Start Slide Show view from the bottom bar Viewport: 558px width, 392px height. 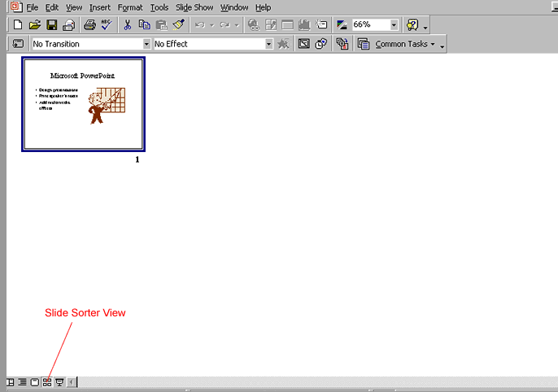59,381
